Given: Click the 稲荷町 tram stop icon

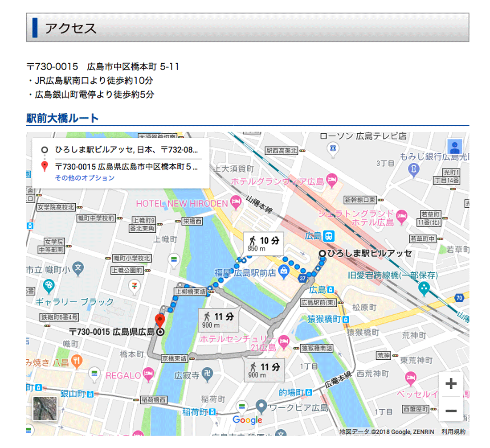Looking at the screenshot, I should tap(212, 412).
